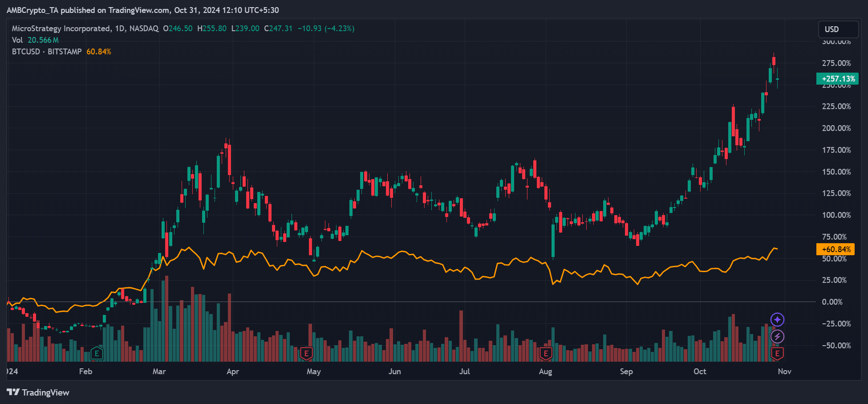Click the 275.00% price scale label
Screen dimensions: 868x404
tap(836, 63)
